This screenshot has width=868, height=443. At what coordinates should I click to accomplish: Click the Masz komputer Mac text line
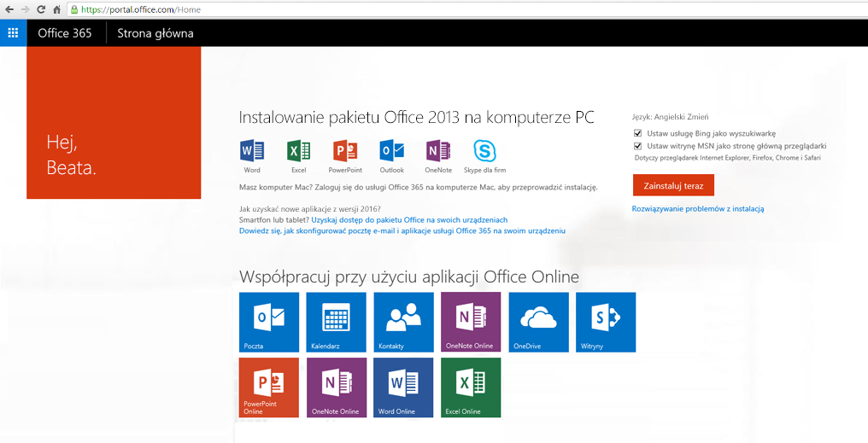click(419, 188)
